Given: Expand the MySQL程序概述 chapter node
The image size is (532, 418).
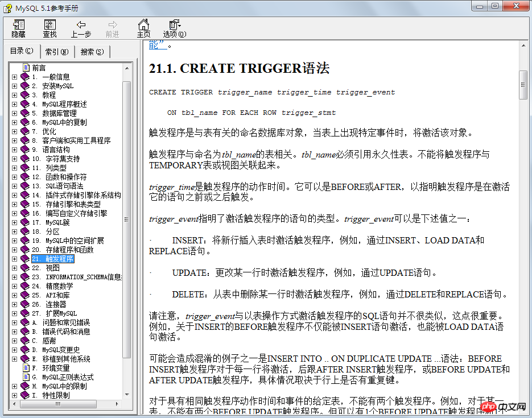Looking at the screenshot, I should pos(14,105).
